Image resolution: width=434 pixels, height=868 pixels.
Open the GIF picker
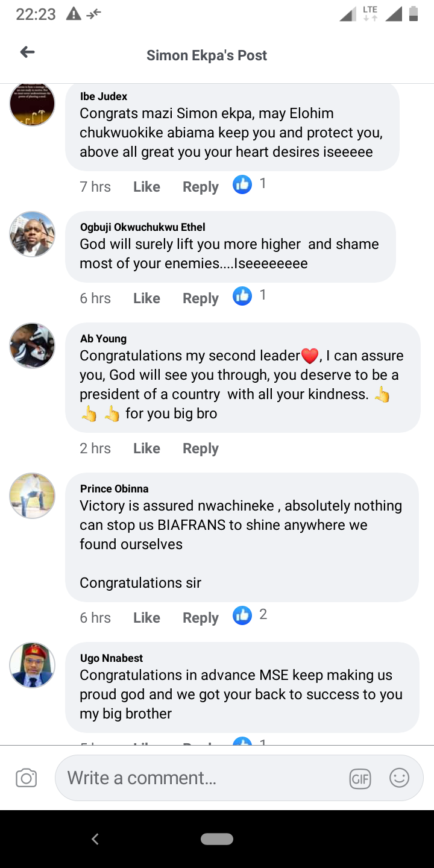[360, 779]
